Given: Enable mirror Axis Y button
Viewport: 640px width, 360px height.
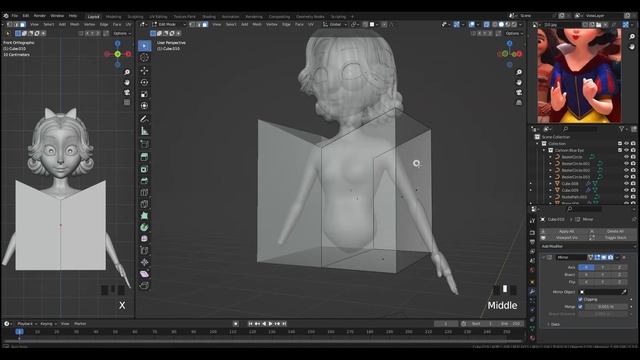Looking at the screenshot, I should [602, 267].
